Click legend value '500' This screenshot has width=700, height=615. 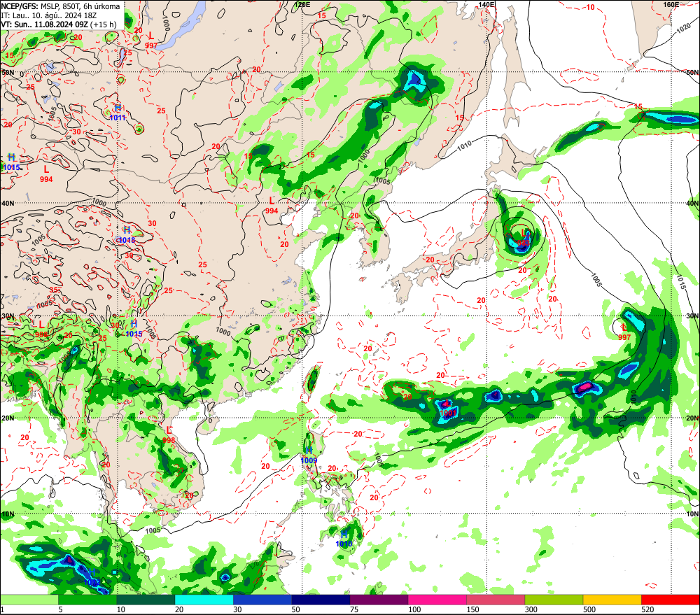tap(589, 609)
